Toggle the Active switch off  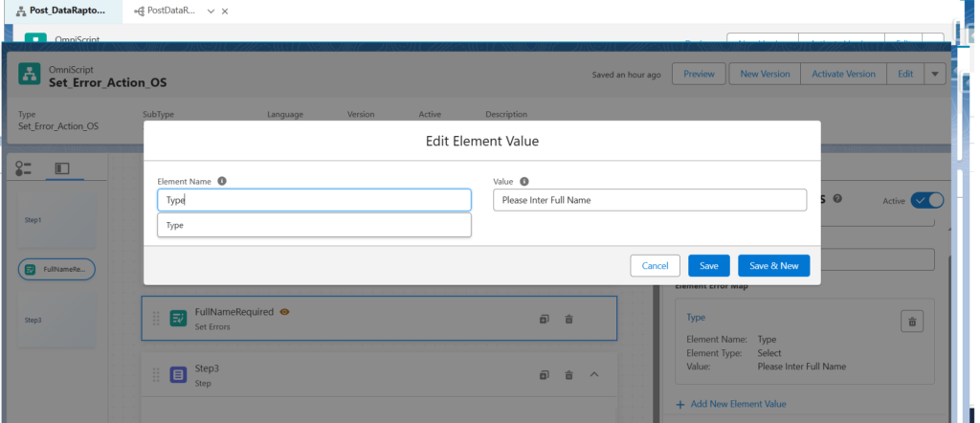tap(926, 201)
